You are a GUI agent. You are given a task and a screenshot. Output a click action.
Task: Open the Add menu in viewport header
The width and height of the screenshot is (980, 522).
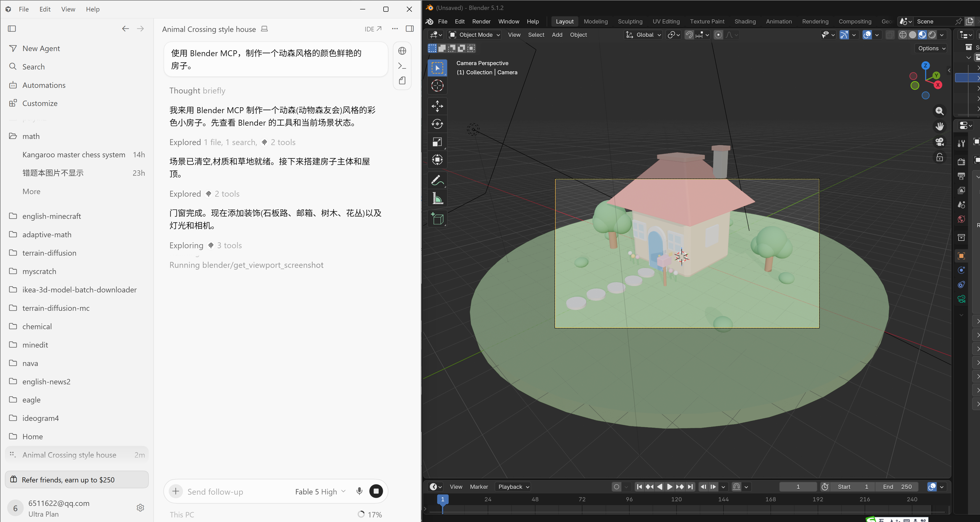(557, 35)
